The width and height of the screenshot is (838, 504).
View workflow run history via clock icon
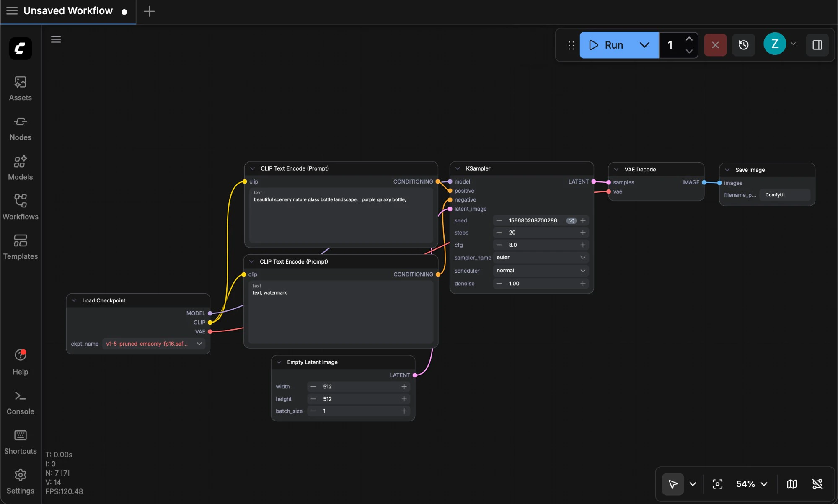point(744,45)
